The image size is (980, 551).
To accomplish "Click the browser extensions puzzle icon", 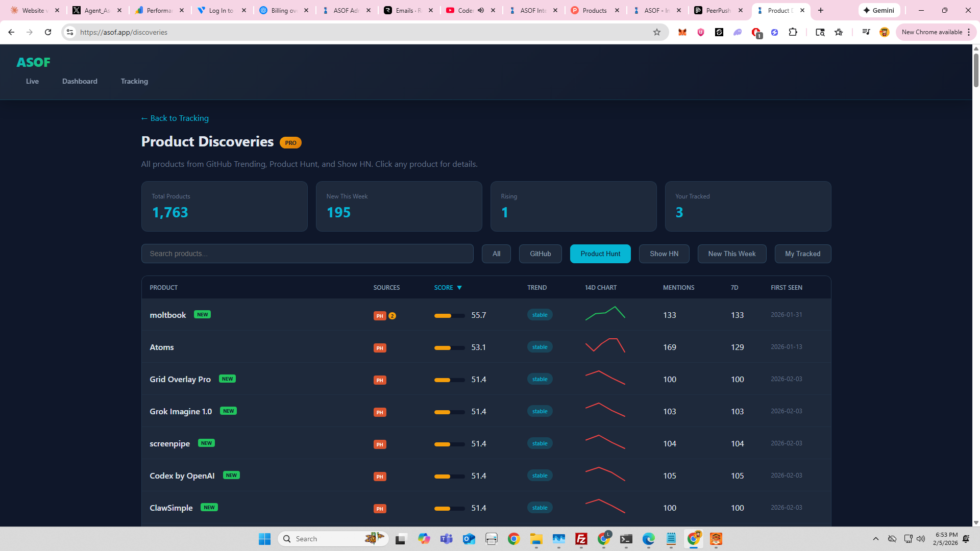I will click(793, 32).
